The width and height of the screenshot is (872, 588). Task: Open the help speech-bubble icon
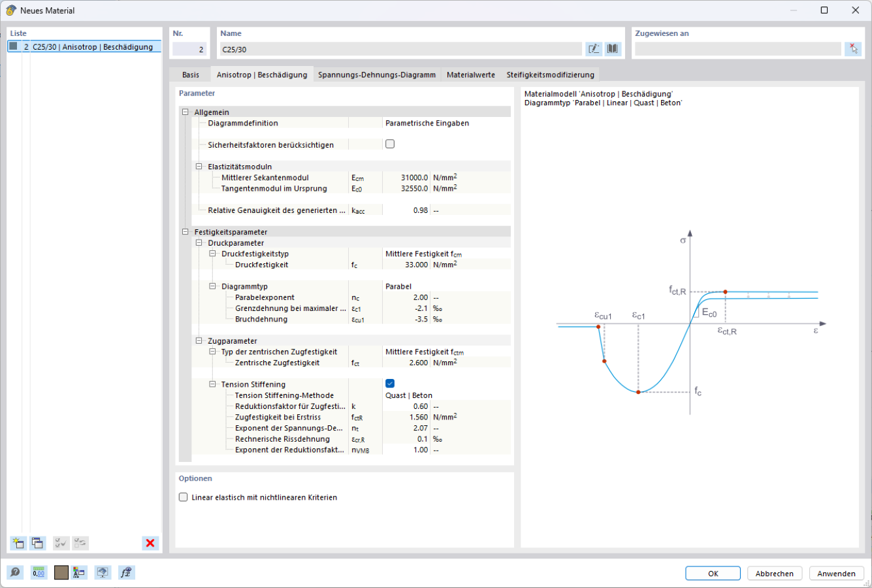pyautogui.click(x=15, y=573)
